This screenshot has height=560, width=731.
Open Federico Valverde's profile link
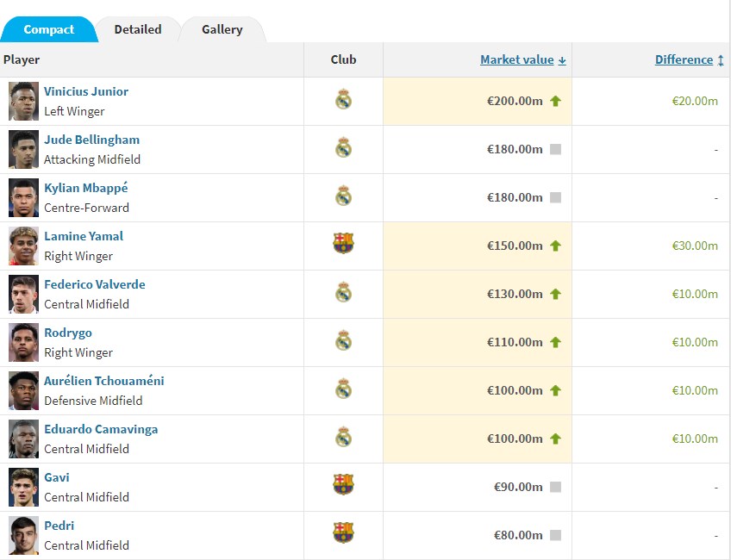pyautogui.click(x=95, y=284)
